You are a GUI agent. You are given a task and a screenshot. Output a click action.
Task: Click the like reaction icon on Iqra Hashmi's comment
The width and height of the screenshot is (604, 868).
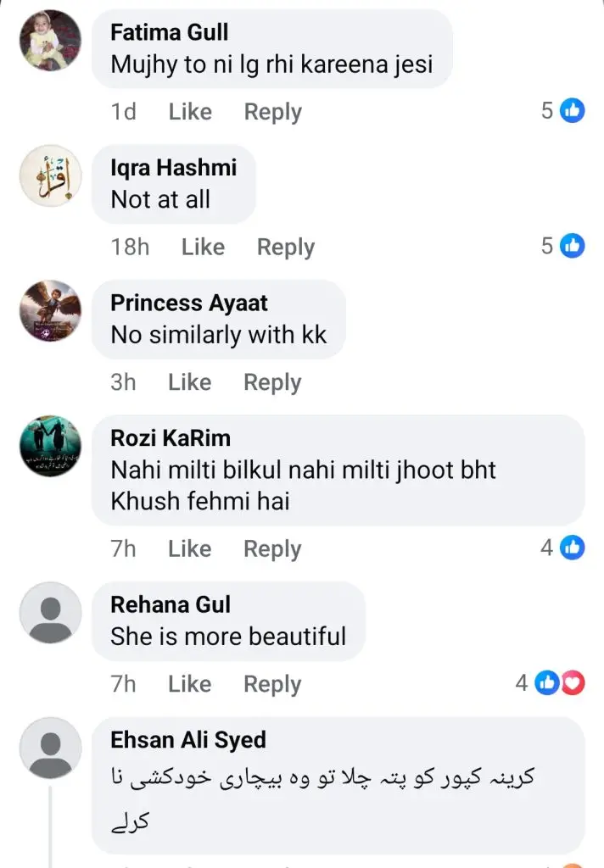click(x=573, y=246)
